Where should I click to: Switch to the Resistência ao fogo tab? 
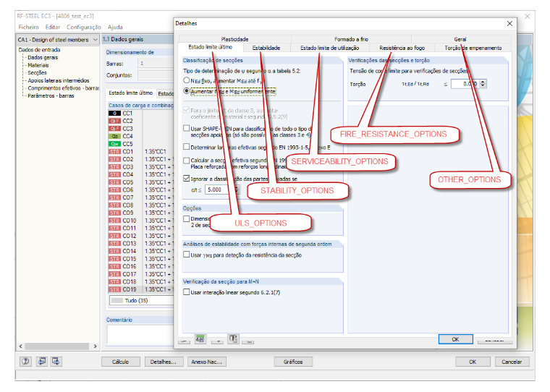(402, 48)
